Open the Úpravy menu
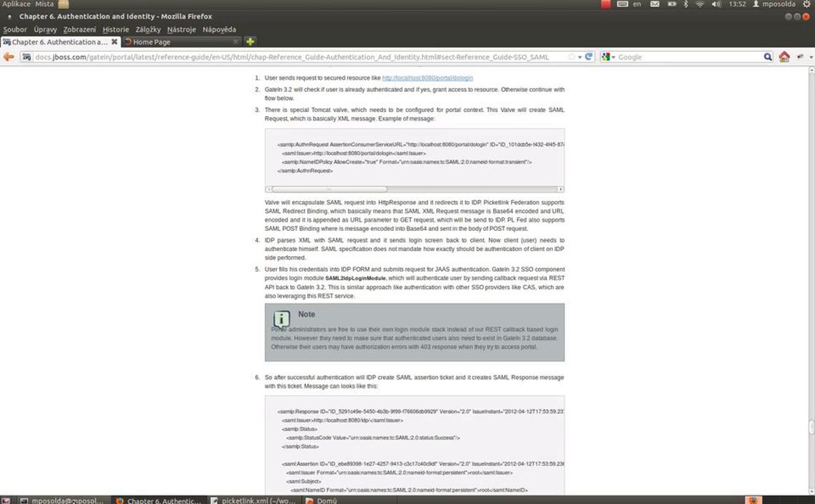This screenshot has height=504, width=815. point(45,30)
